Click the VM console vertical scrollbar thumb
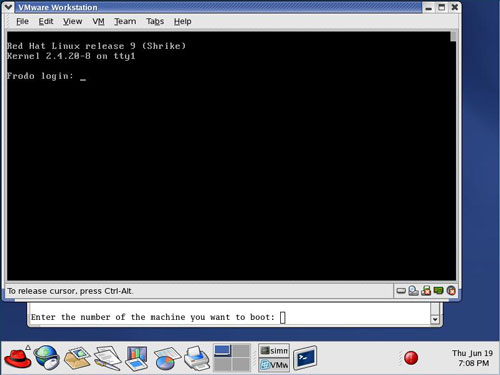The image size is (500, 375). point(453,36)
